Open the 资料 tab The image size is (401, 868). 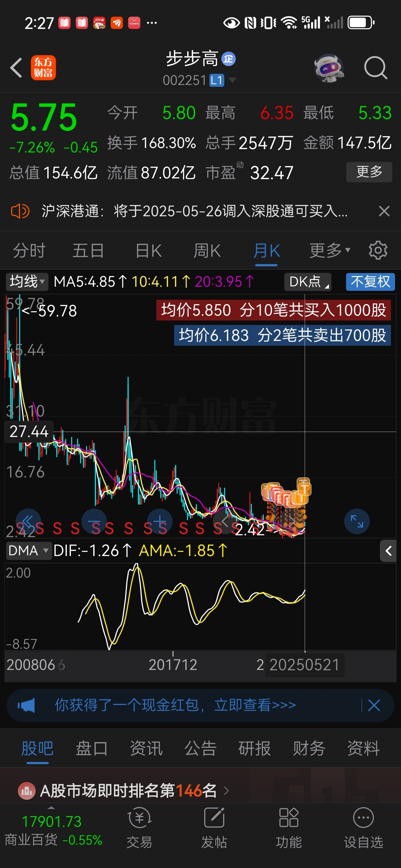pyautogui.click(x=363, y=748)
